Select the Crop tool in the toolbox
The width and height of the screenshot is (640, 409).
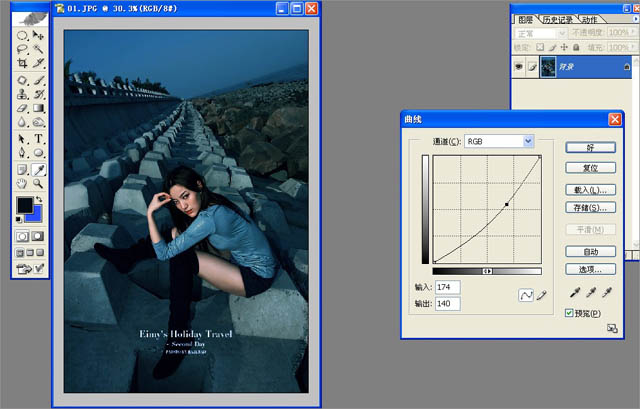[22, 62]
